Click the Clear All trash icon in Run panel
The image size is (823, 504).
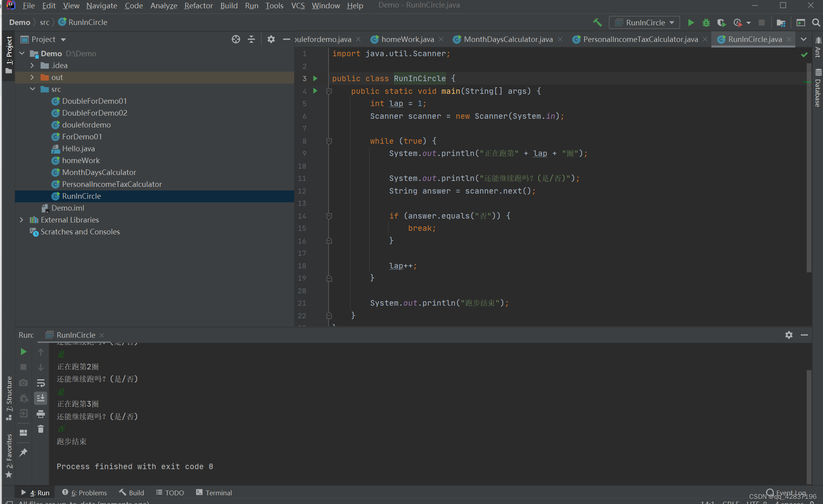coord(41,429)
